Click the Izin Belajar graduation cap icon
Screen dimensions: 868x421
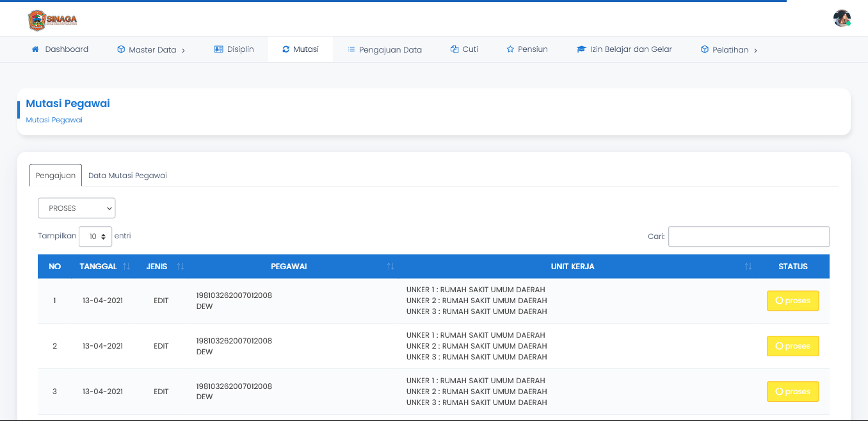point(581,49)
